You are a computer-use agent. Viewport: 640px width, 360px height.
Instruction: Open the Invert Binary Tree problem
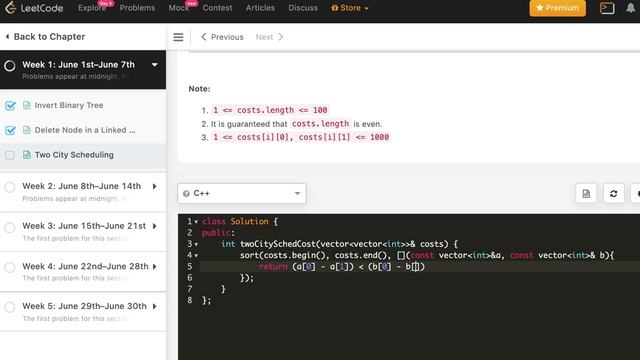[x=69, y=105]
